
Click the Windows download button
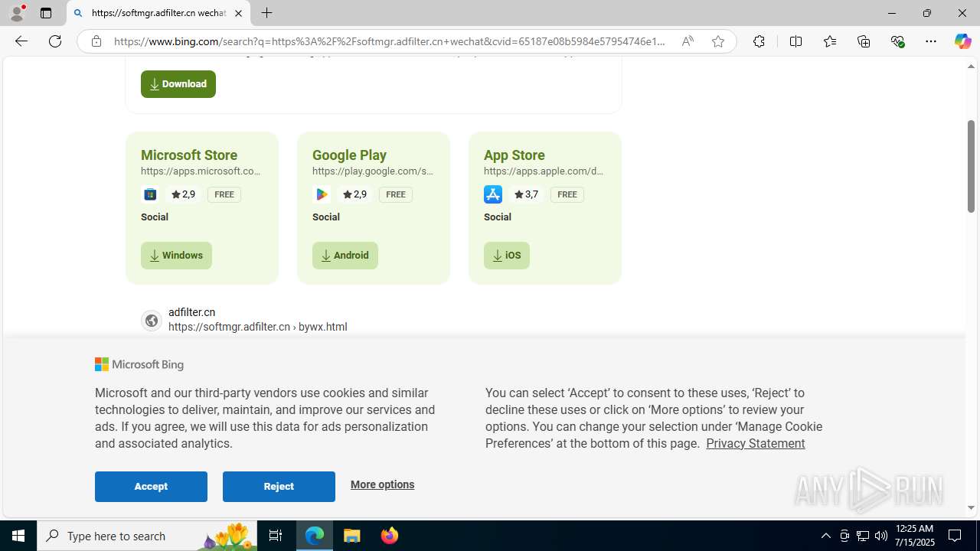[176, 256]
